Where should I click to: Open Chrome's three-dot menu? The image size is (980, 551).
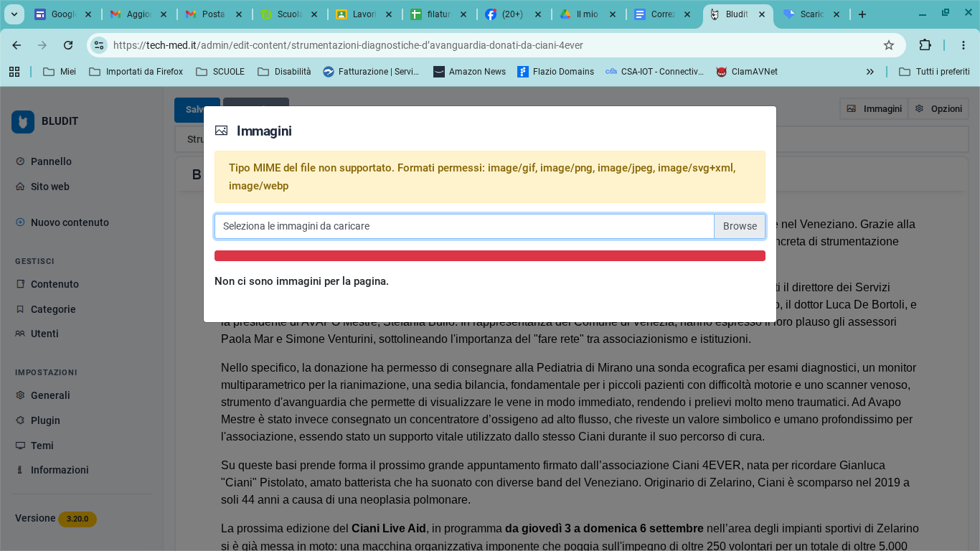coord(964,44)
